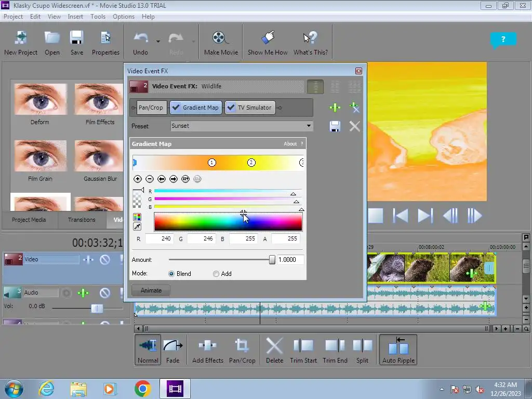Image resolution: width=532 pixels, height=399 pixels.
Task: Open Google Chrome from the taskbar
Action: (x=142, y=389)
